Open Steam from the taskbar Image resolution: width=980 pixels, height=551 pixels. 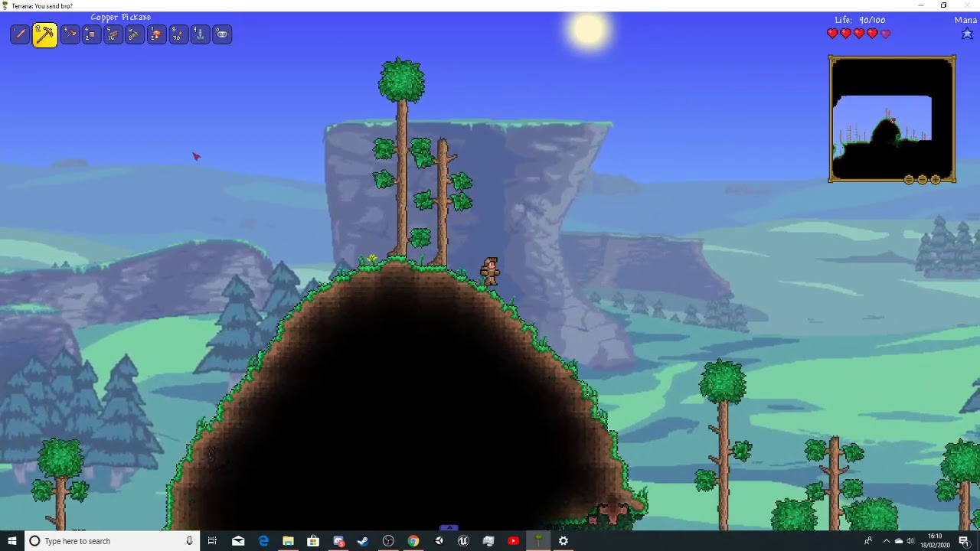pos(363,541)
